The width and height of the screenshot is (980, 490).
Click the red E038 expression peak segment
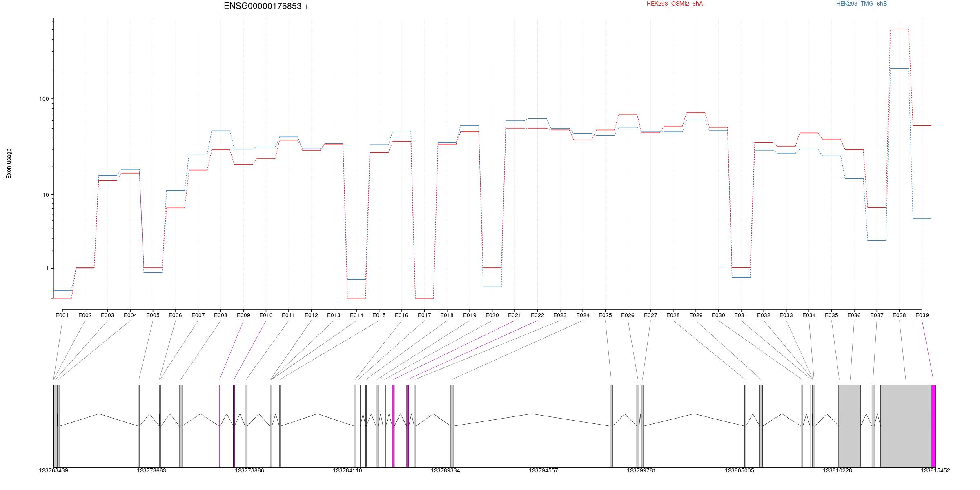coord(899,29)
